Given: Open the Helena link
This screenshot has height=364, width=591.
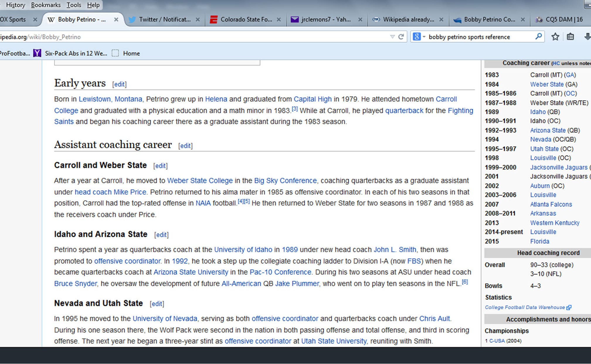Looking at the screenshot, I should [216, 99].
